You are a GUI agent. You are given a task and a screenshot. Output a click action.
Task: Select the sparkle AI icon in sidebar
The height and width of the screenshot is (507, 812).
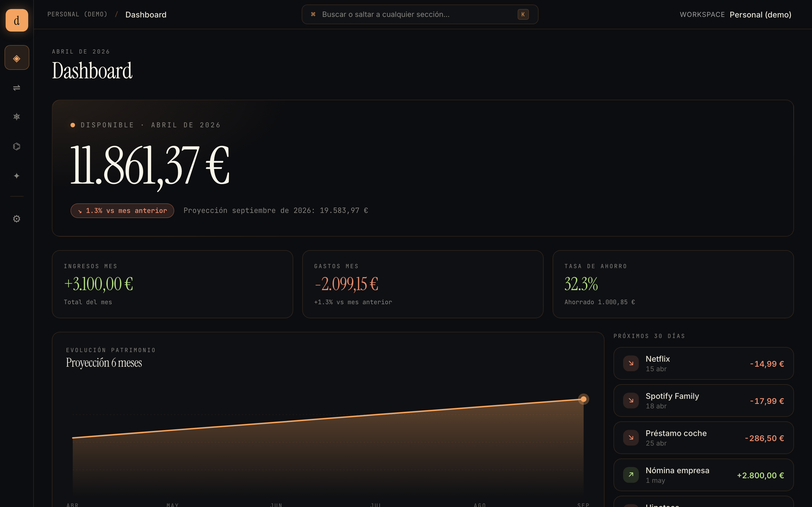[x=16, y=176]
